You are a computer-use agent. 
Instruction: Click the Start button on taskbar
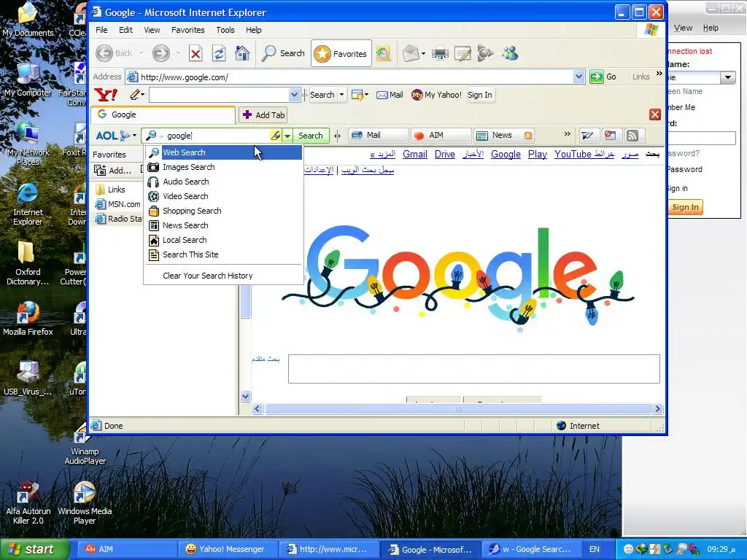click(34, 549)
